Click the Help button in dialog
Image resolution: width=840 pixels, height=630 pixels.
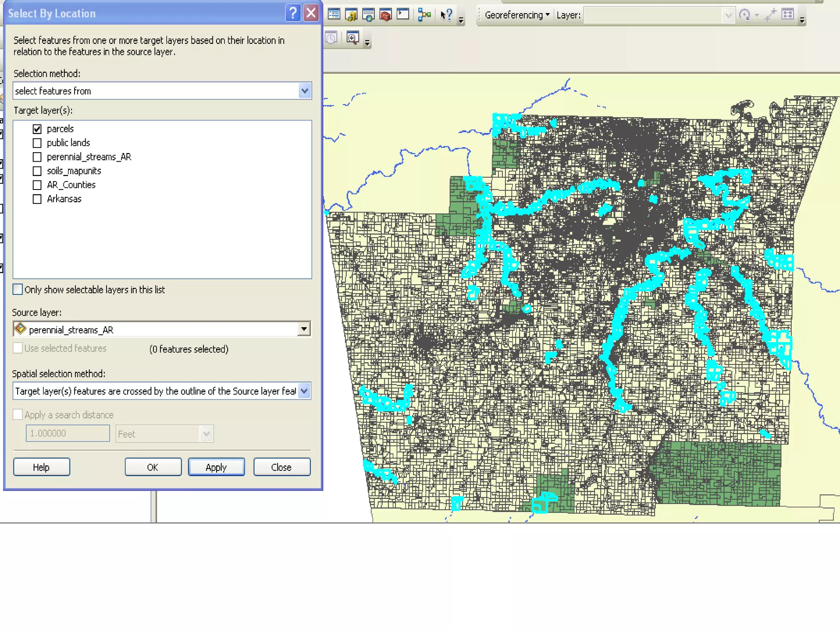(x=41, y=467)
